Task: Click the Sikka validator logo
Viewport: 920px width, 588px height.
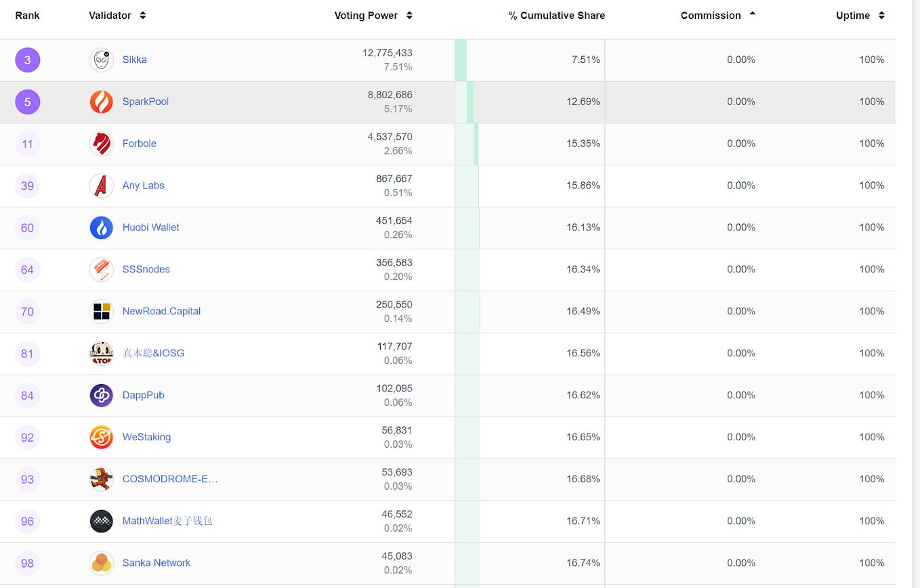Action: (x=101, y=60)
